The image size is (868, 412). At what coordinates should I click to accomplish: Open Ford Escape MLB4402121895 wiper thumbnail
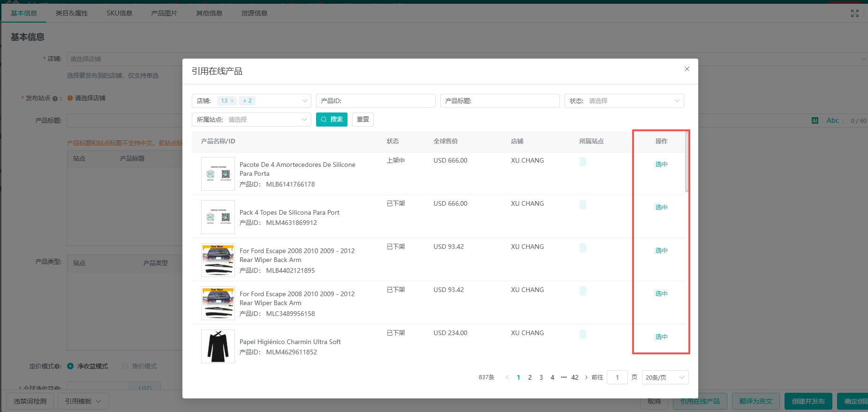[218, 260]
